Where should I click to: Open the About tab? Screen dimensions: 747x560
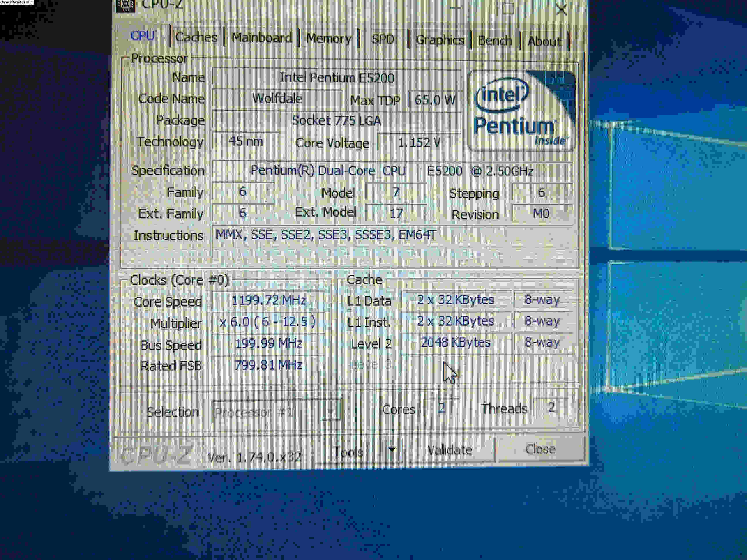[x=544, y=41]
